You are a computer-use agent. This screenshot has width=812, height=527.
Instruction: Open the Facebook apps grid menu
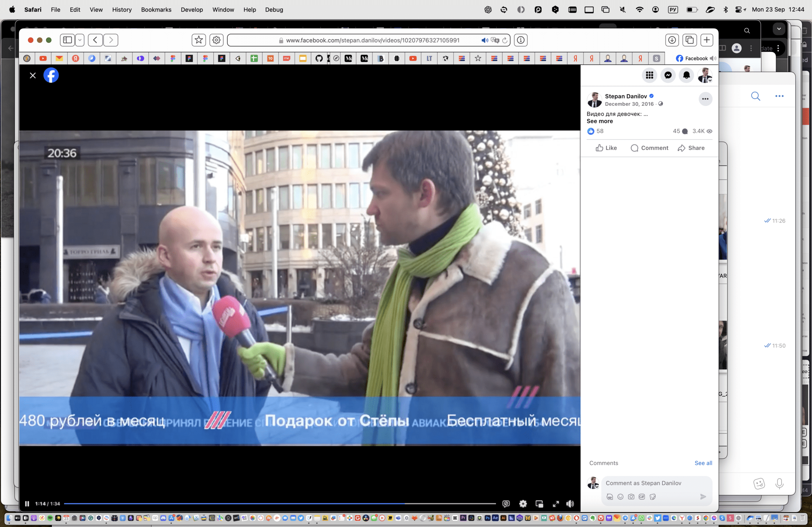coord(650,75)
